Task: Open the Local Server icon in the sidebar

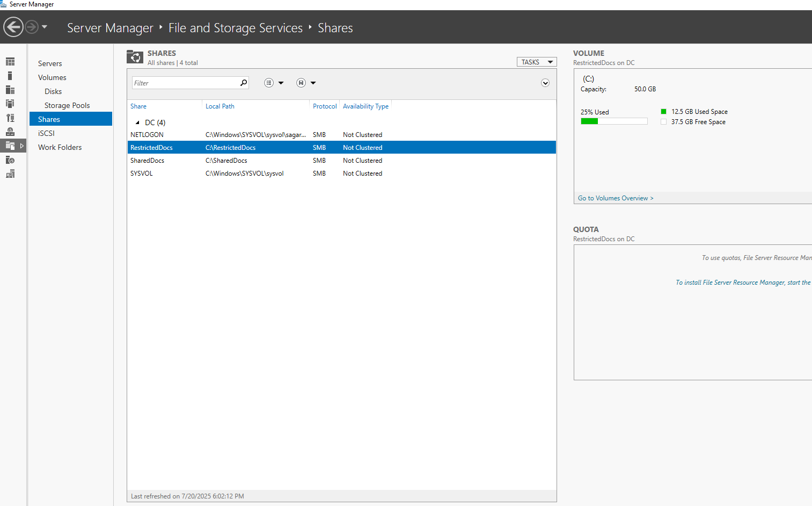Action: 10,76
